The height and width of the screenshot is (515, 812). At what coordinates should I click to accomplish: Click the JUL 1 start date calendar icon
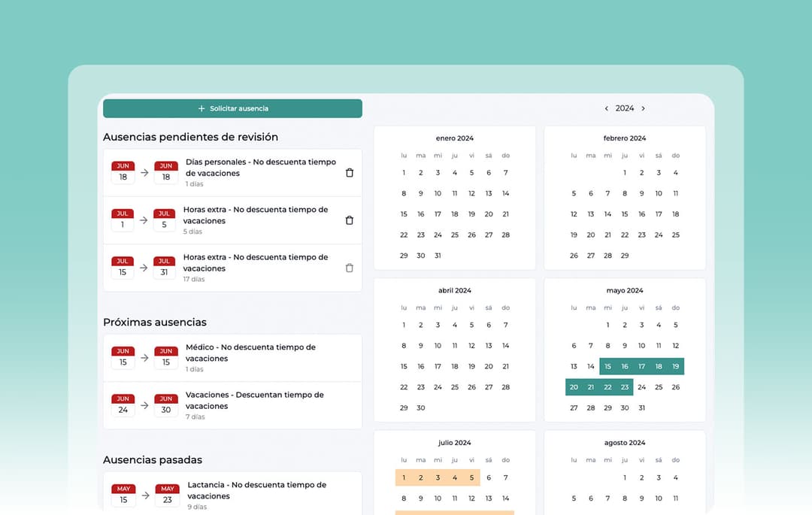[x=123, y=220]
